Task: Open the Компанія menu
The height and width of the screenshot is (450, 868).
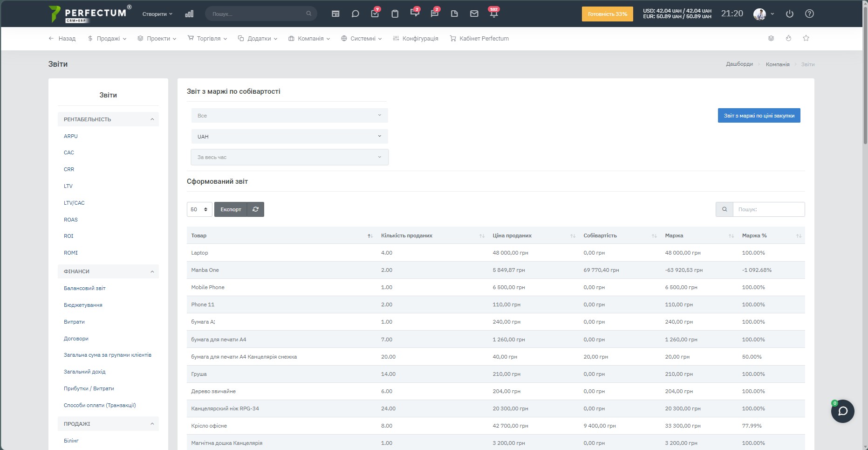Action: pyautogui.click(x=309, y=39)
